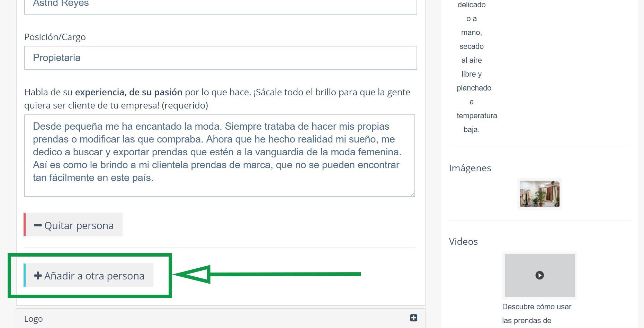Play the video preview

[x=539, y=275]
